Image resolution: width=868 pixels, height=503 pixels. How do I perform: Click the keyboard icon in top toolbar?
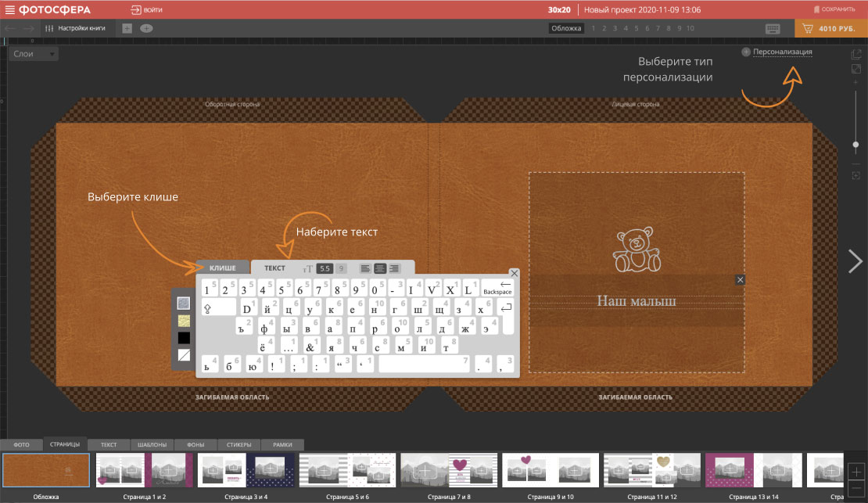tap(773, 29)
